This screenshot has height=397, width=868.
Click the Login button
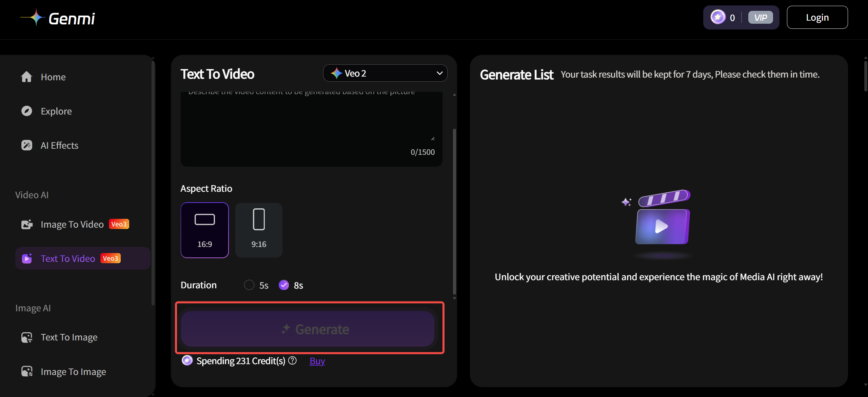tap(817, 17)
